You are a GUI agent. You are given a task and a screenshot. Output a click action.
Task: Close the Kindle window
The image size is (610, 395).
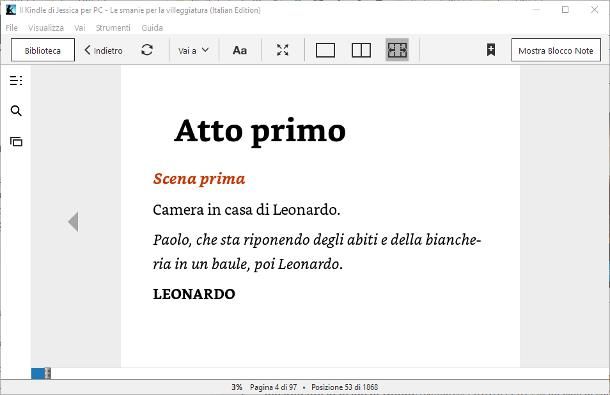click(x=594, y=10)
